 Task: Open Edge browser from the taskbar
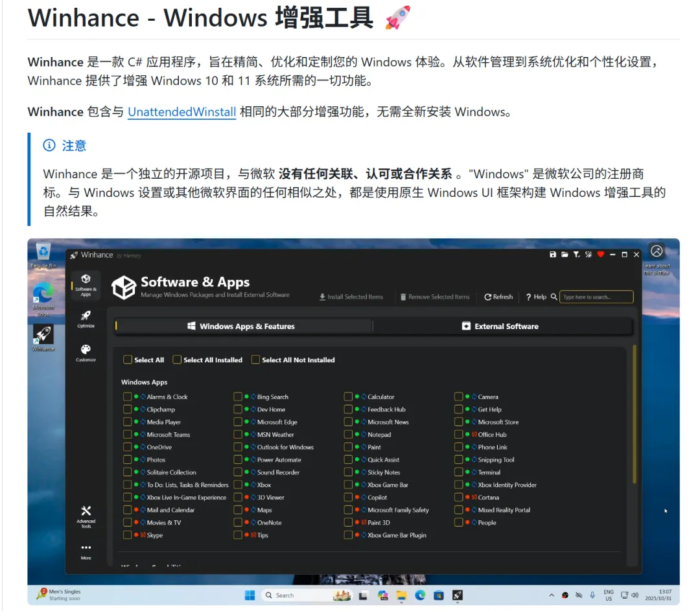(x=420, y=595)
